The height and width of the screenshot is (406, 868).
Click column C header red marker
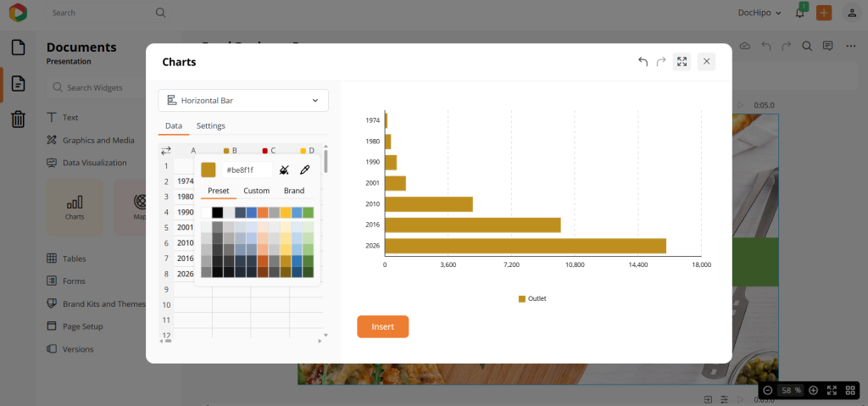[264, 151]
